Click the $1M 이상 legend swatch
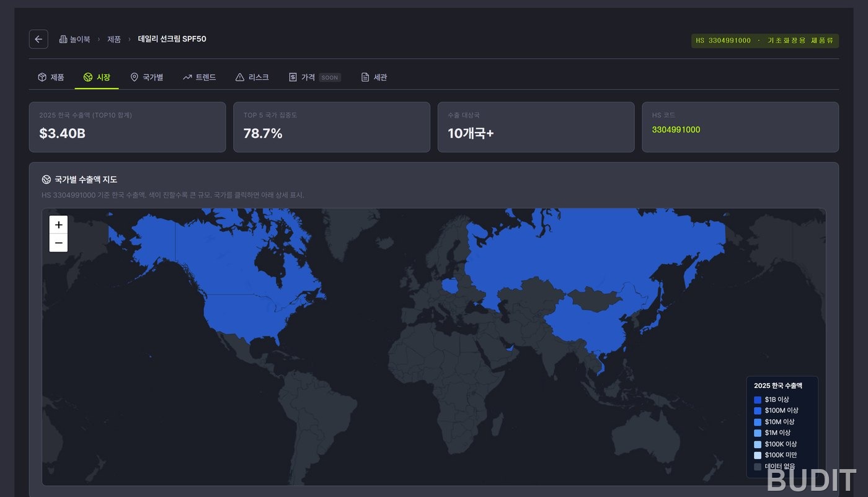Image resolution: width=868 pixels, height=497 pixels. click(x=758, y=433)
